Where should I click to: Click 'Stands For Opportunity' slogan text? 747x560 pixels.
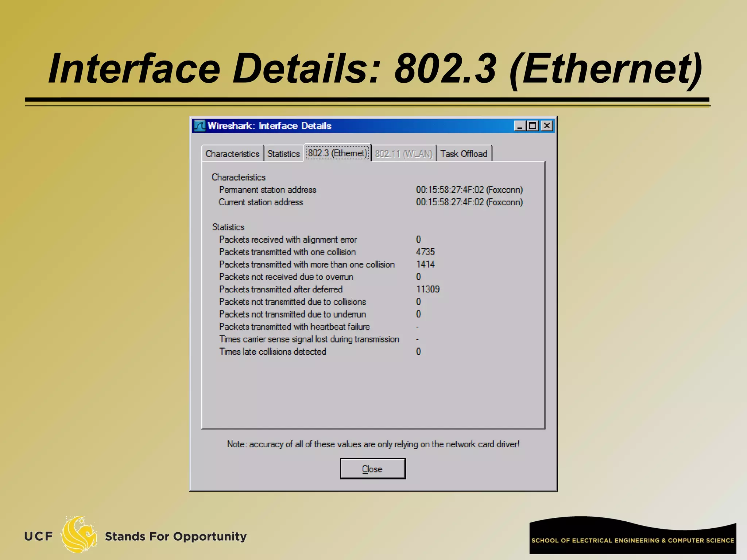click(x=176, y=536)
